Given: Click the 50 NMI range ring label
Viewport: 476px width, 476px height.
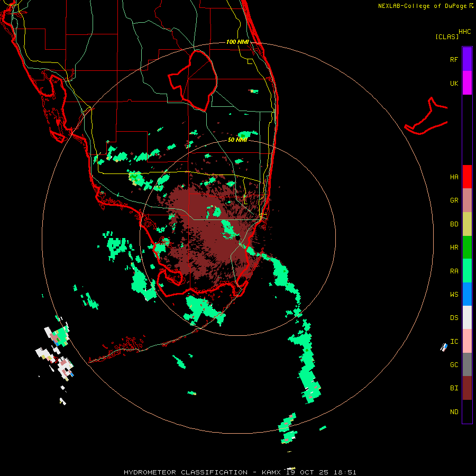Looking at the screenshot, I should 237,140.
